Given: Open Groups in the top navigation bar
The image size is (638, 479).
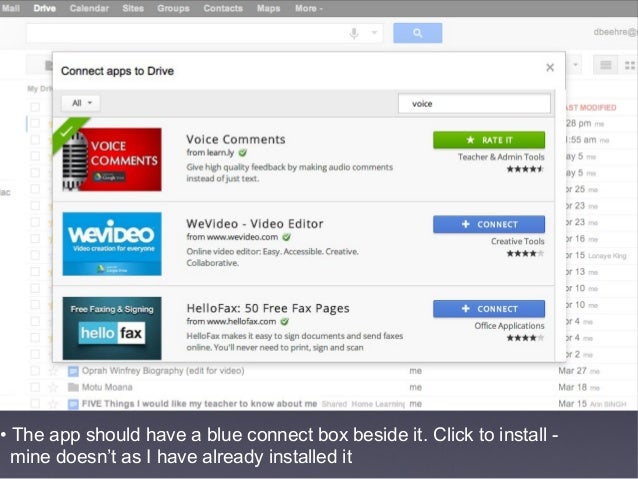Looking at the screenshot, I should point(173,8).
